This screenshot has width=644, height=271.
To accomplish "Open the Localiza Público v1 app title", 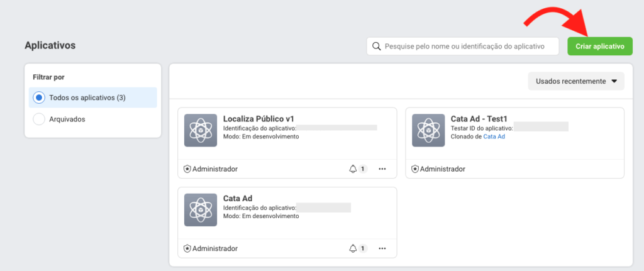I will coord(258,119).
